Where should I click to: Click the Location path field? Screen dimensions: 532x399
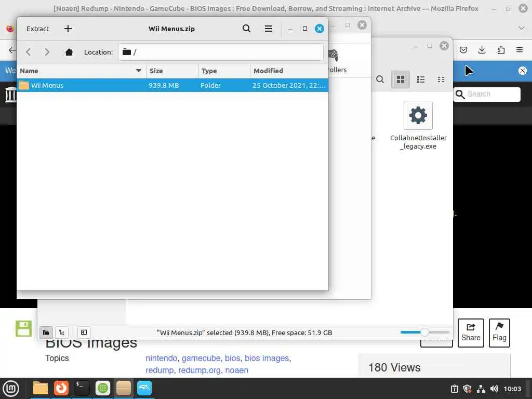click(220, 52)
